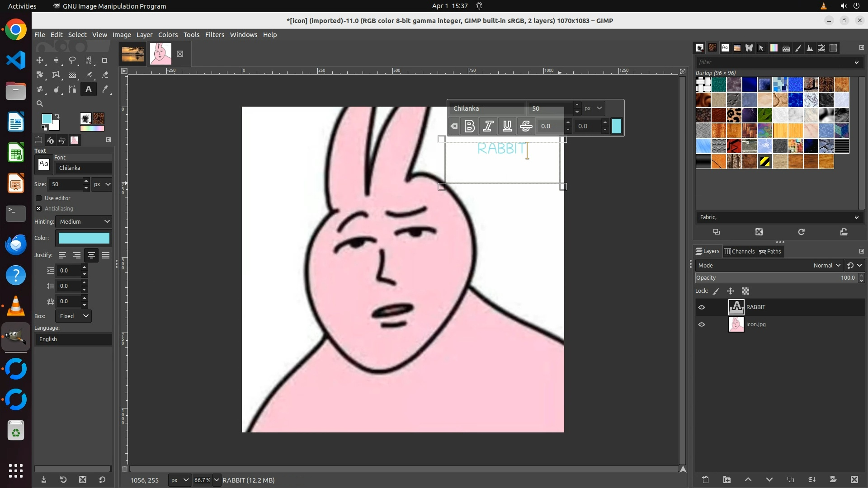Expand the layer Mode Normal dropdown
868x488 pixels.
tap(826, 265)
